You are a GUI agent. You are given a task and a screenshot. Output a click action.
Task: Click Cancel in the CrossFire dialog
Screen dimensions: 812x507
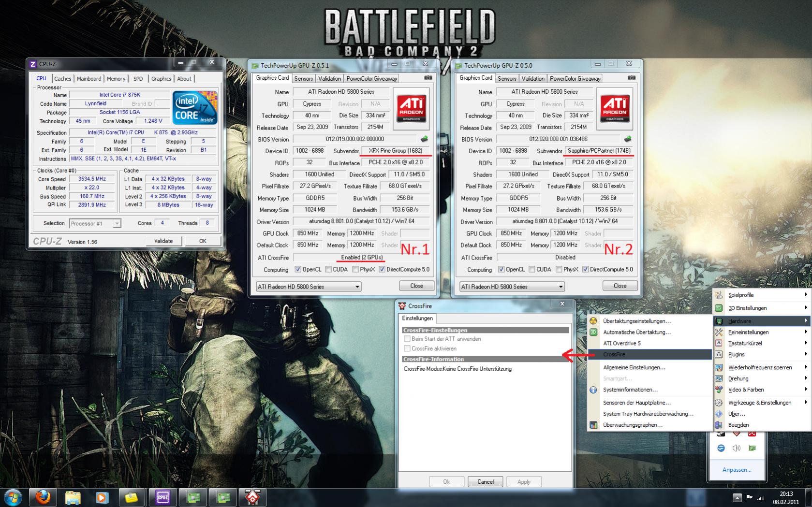point(486,482)
